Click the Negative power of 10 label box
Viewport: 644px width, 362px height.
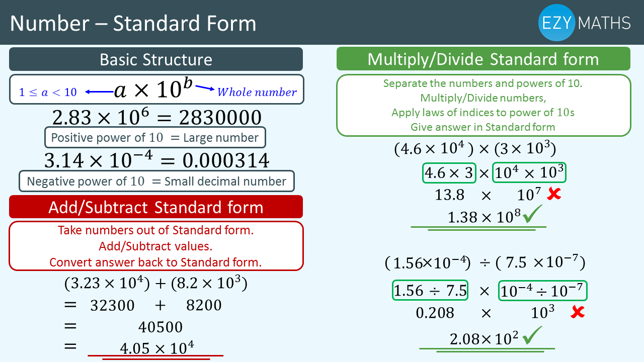(156, 181)
